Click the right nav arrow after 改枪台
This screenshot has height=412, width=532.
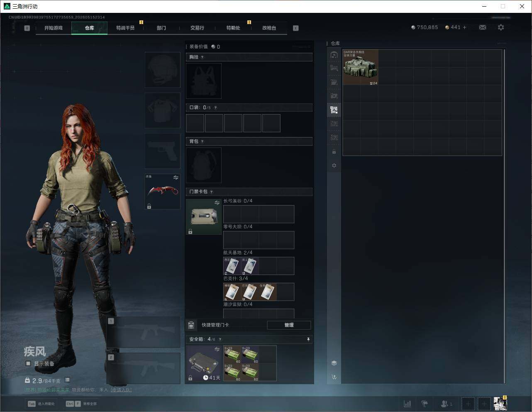[x=296, y=28]
